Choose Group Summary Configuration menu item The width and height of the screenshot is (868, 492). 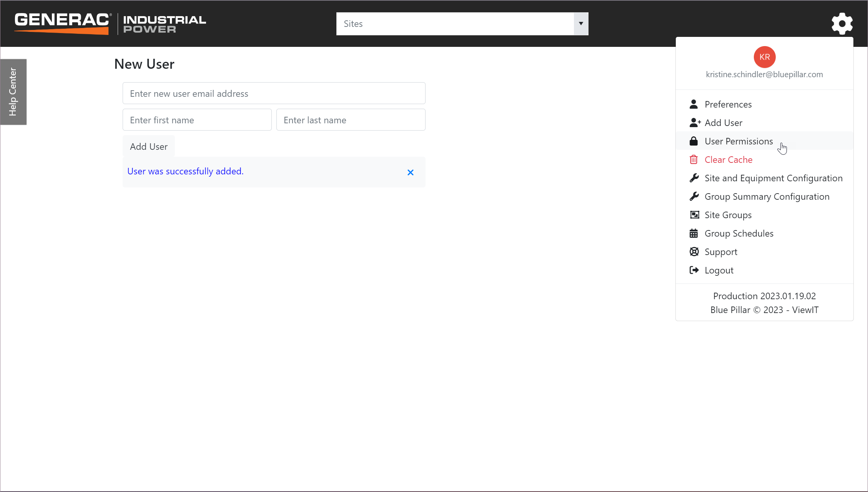[x=767, y=197]
